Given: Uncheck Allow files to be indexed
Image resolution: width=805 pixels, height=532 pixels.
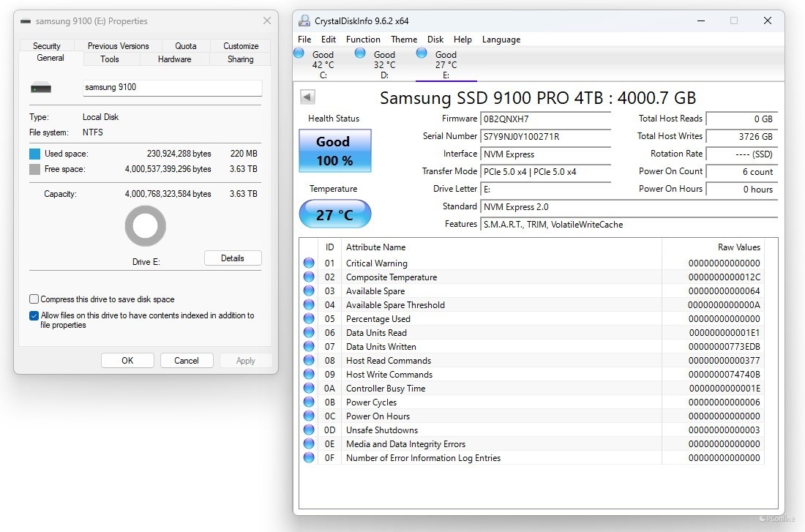Looking at the screenshot, I should click(34, 316).
